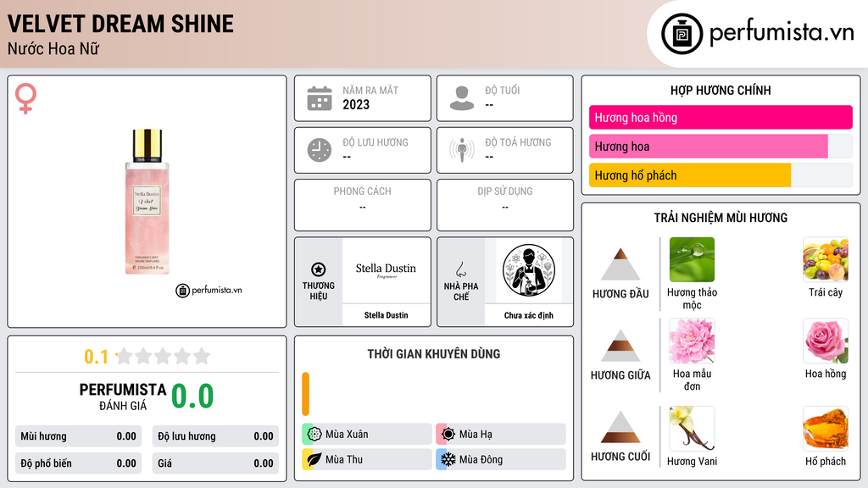The width and height of the screenshot is (868, 488).
Task: Click the perfumer illustration in the circle
Action: [x=529, y=270]
